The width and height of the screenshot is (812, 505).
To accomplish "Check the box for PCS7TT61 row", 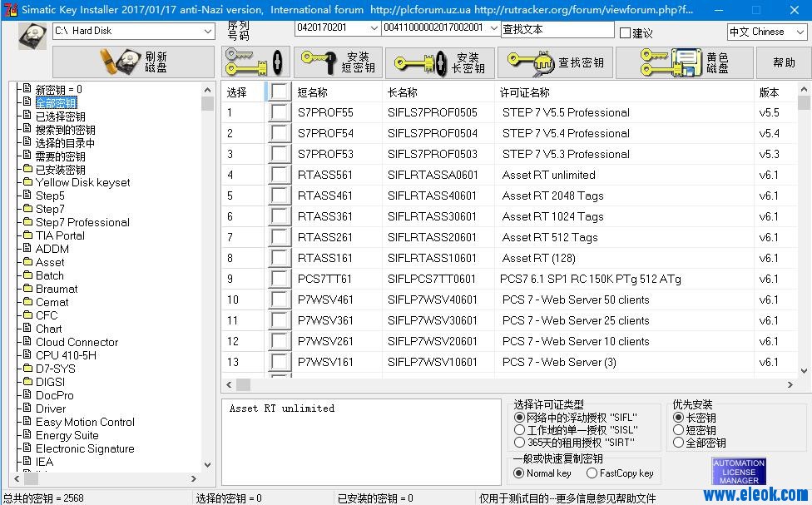I will pos(280,279).
